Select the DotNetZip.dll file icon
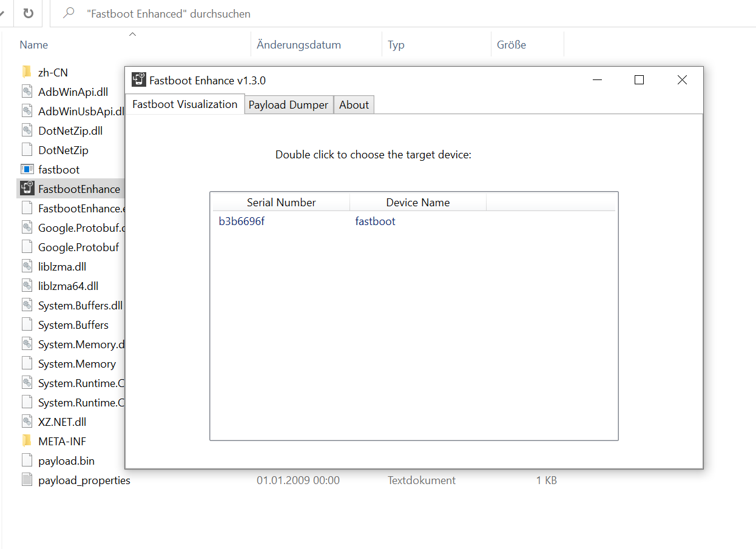The height and width of the screenshot is (549, 756). [27, 130]
